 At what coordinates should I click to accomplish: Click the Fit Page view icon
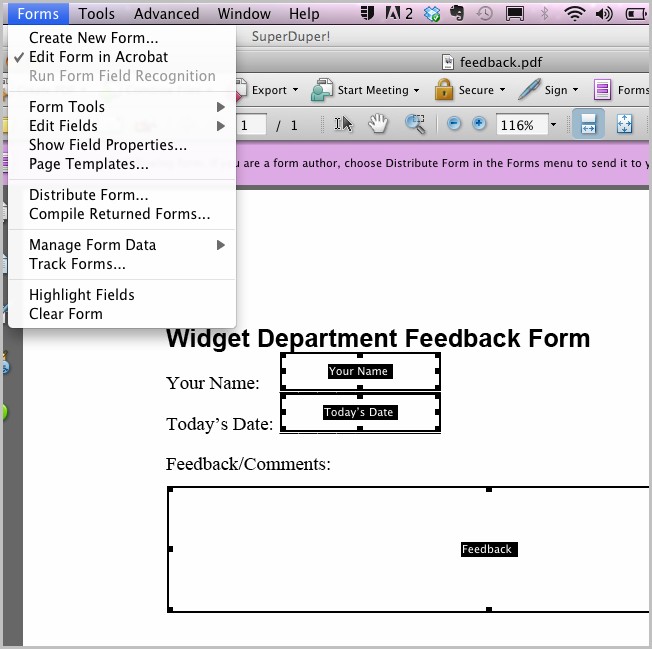624,124
